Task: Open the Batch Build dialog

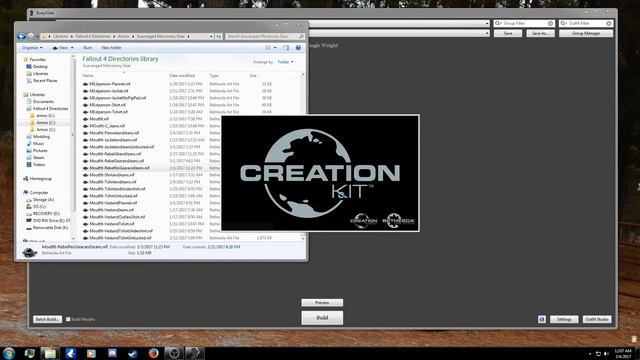Action: pos(47,319)
